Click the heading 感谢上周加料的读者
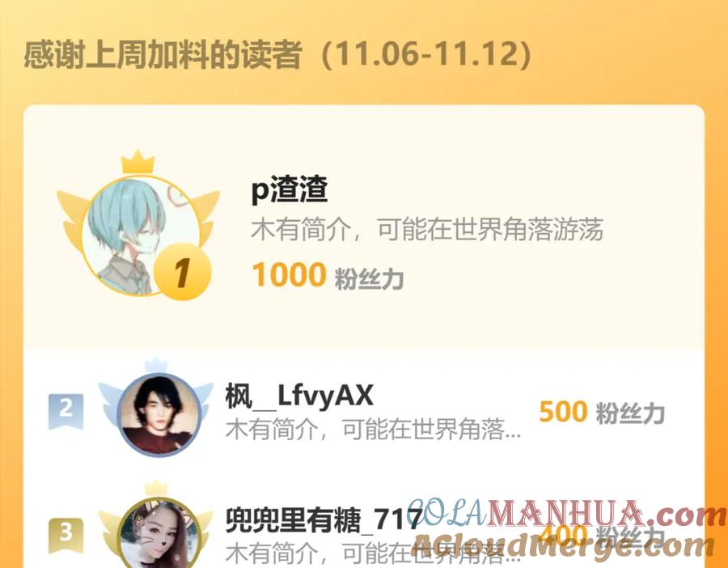 [x=163, y=55]
